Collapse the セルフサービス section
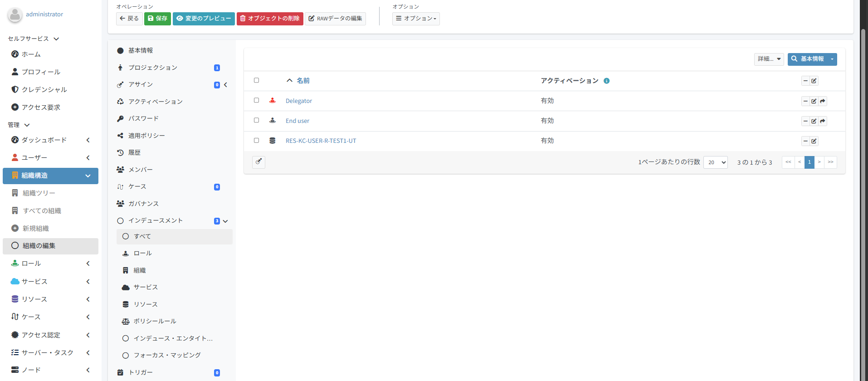Image resolution: width=868 pixels, height=381 pixels. pos(56,39)
